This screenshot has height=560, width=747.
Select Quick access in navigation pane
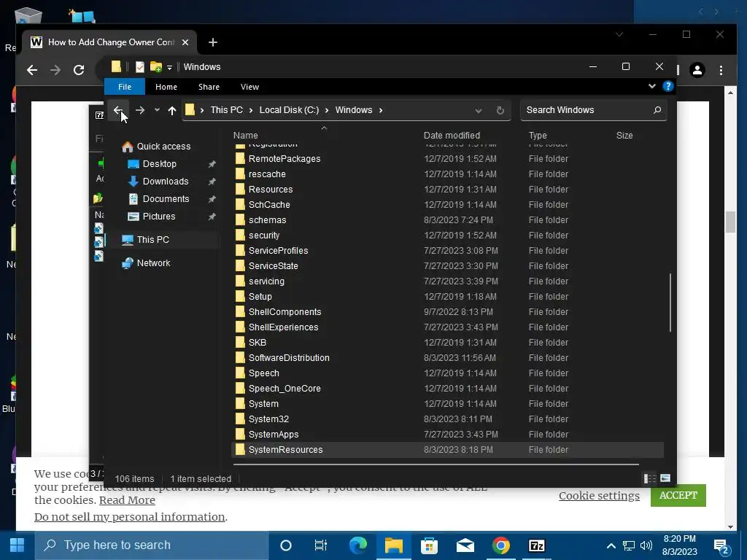click(x=163, y=146)
